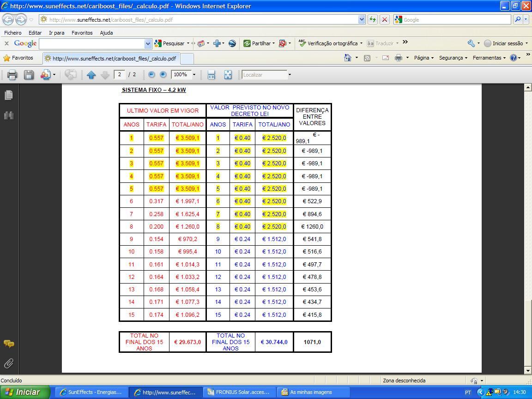This screenshot has height=399, width=532.
Task: Expand the Segurança dropdown menu
Action: click(x=453, y=58)
